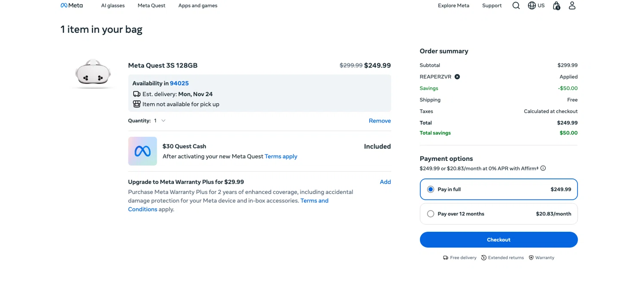Click the Total savings $50.00 value
Viewport: 644px width, 289px height.
[x=568, y=133]
